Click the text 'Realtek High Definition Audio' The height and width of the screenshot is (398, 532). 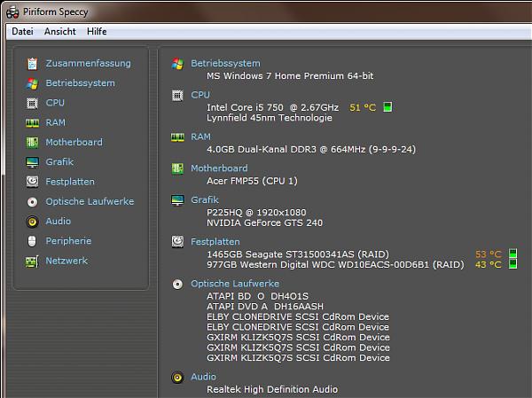coord(272,389)
